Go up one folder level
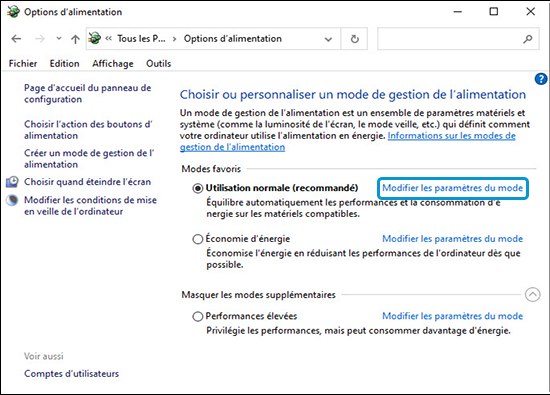The height and width of the screenshot is (395, 550). (x=75, y=39)
